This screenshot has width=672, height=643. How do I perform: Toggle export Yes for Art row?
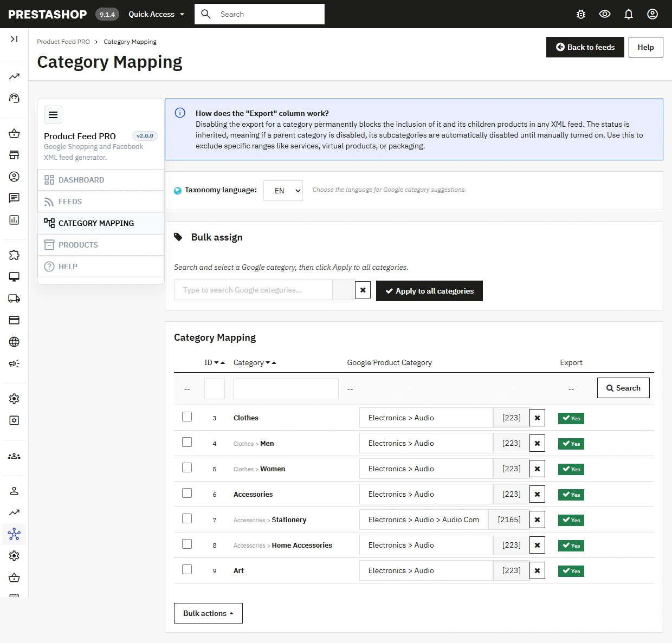[x=571, y=571]
